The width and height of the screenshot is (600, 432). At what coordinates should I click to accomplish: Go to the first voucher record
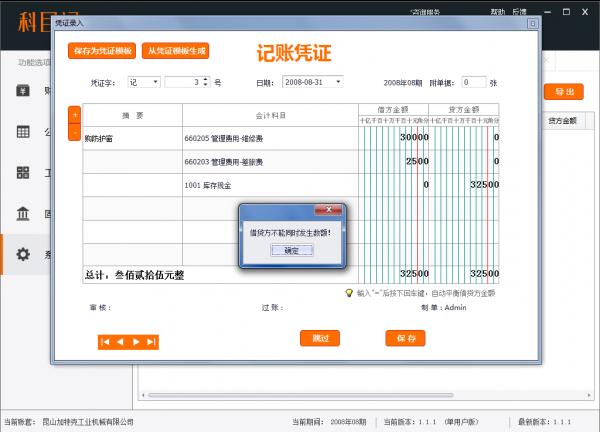[105, 342]
